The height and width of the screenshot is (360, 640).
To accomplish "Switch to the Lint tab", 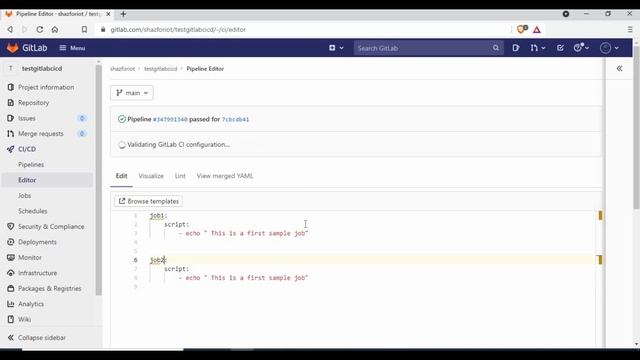I will pyautogui.click(x=180, y=176).
